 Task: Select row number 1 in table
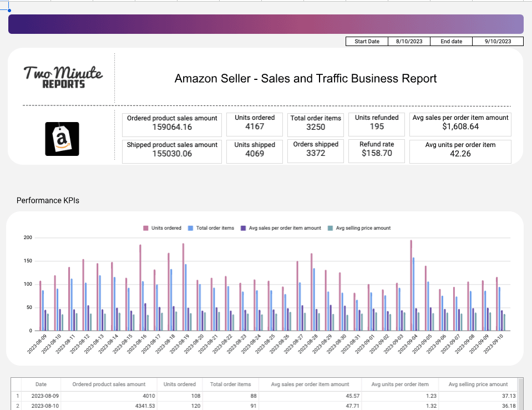click(16, 396)
